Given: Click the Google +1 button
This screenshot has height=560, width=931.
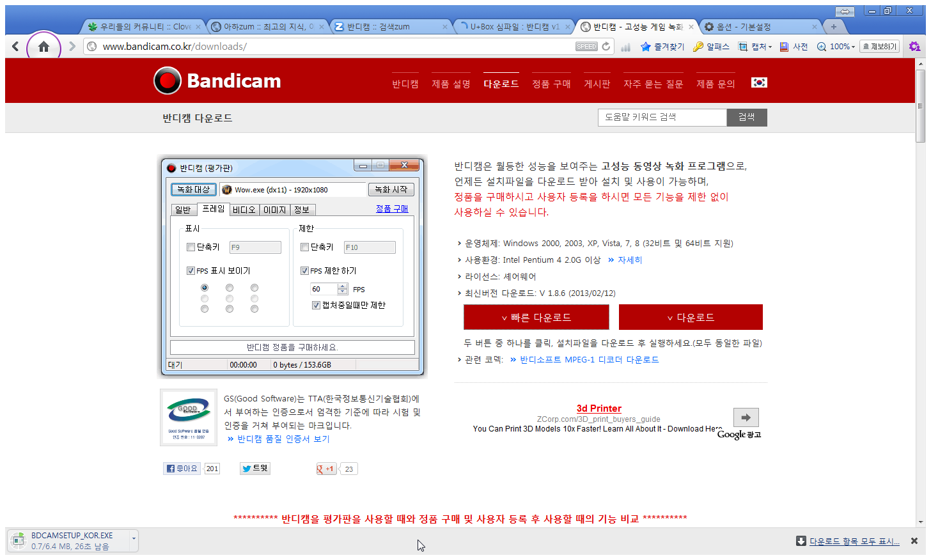Looking at the screenshot, I should [x=326, y=469].
